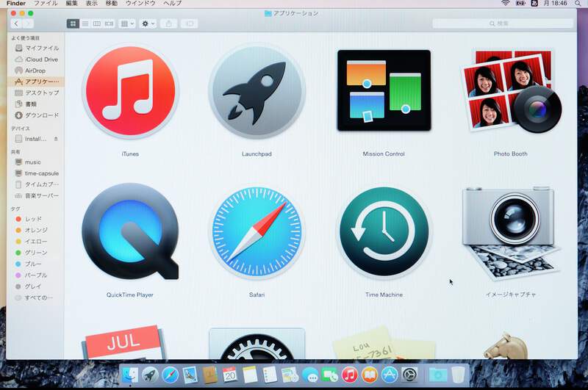The height and width of the screenshot is (390, 588).
Task: Open Maps from the Dock
Action: tap(290, 375)
